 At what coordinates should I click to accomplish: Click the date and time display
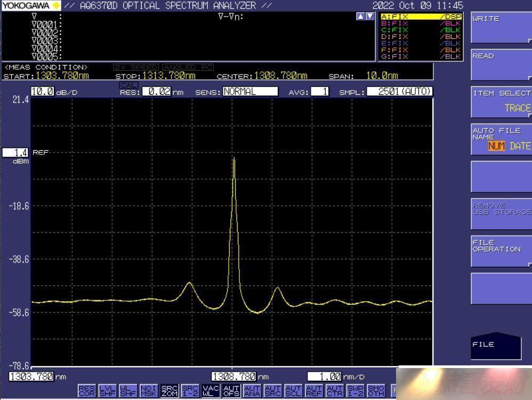pyautogui.click(x=418, y=5)
